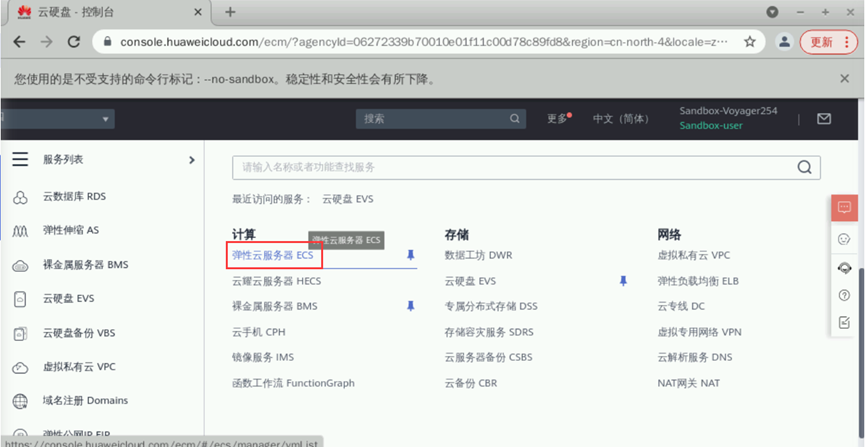Open 裸金属服务器 BMS link in 计算
The width and height of the screenshot is (865, 447).
pyautogui.click(x=275, y=306)
